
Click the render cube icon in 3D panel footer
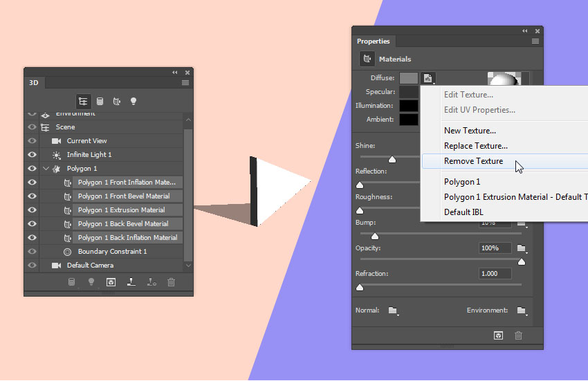point(111,282)
